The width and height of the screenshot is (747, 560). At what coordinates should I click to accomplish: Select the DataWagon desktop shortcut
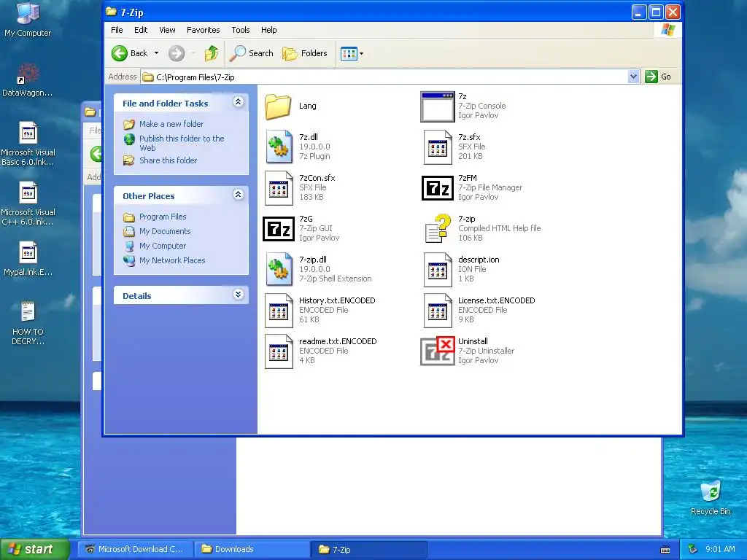pos(28,79)
